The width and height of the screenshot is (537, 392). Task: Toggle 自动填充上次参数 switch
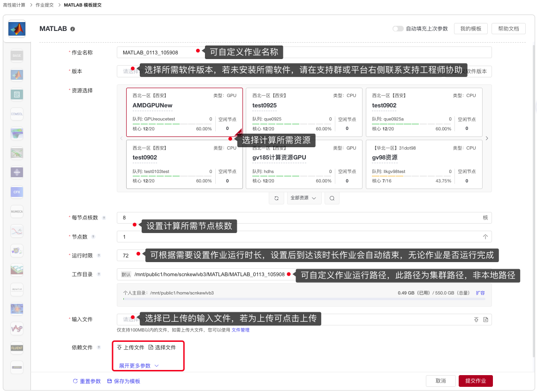(x=398, y=29)
